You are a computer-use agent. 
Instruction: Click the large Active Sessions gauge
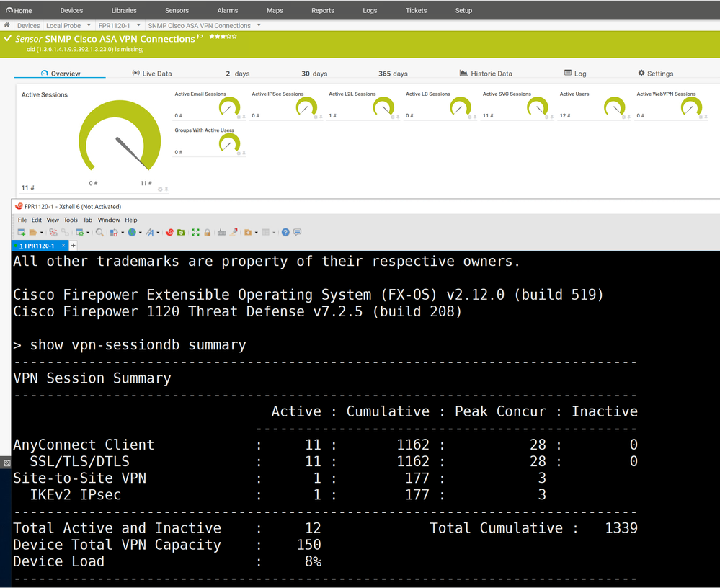(120, 136)
